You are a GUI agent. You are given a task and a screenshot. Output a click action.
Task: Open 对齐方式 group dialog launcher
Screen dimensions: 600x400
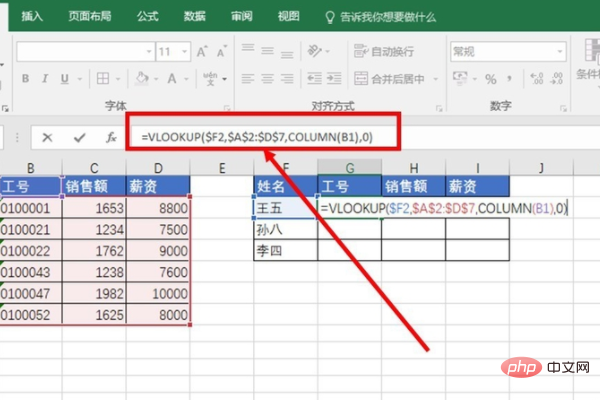(x=439, y=108)
